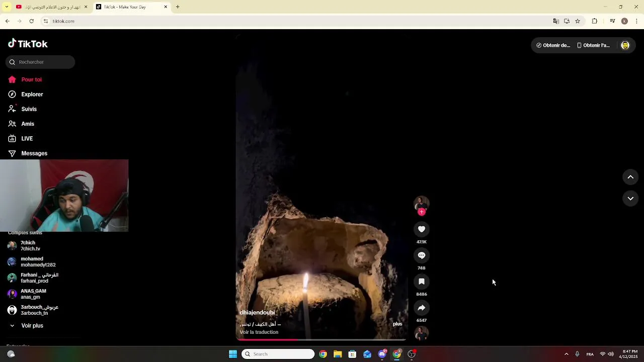The height and width of the screenshot is (362, 644).
Task: Like the video with heart icon
Action: [422, 229]
